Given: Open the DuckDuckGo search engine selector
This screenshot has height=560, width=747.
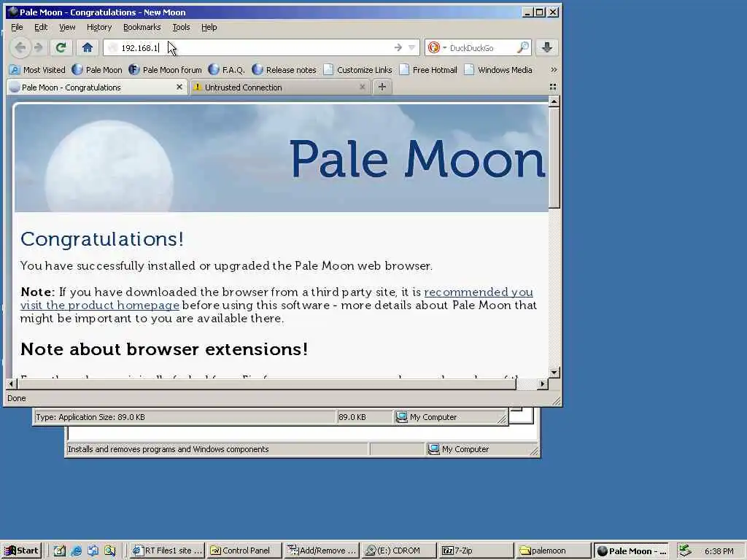Looking at the screenshot, I should coord(437,47).
